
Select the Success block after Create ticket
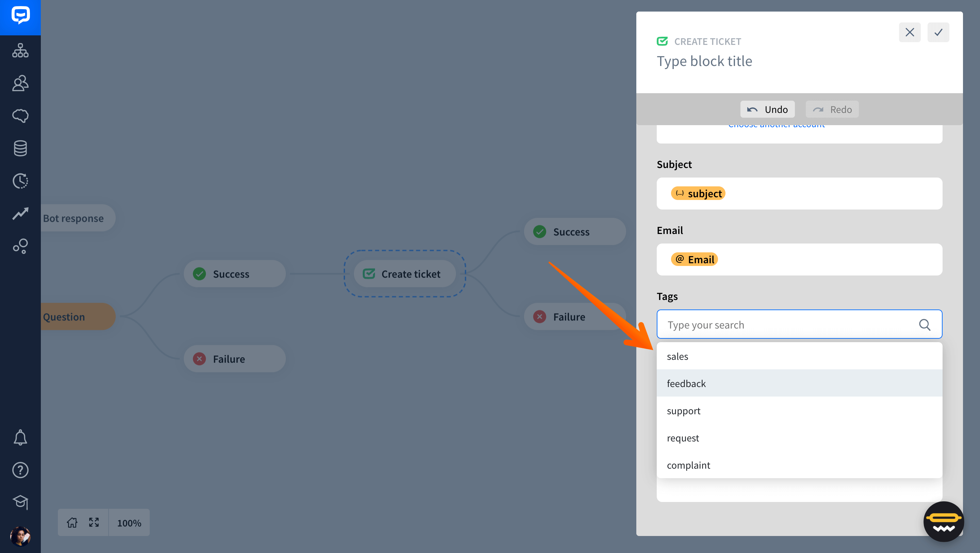tap(574, 232)
